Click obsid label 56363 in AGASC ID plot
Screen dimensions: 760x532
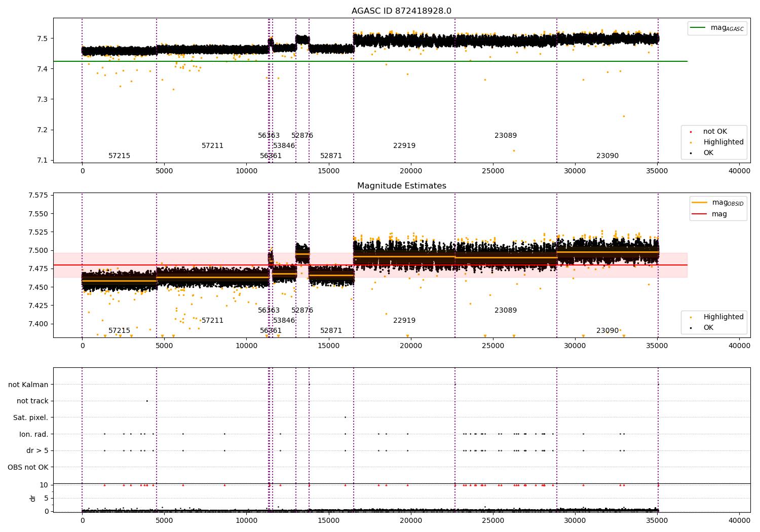click(269, 136)
